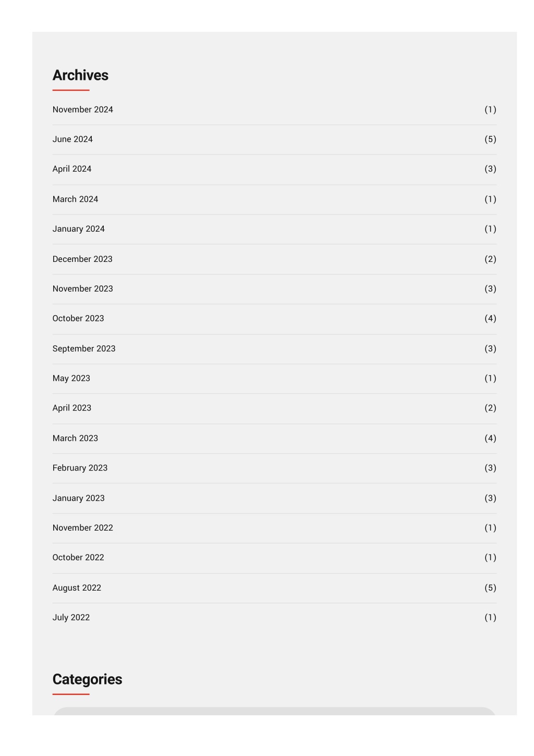
Task: Open January 2023 archive posts
Action: [79, 498]
